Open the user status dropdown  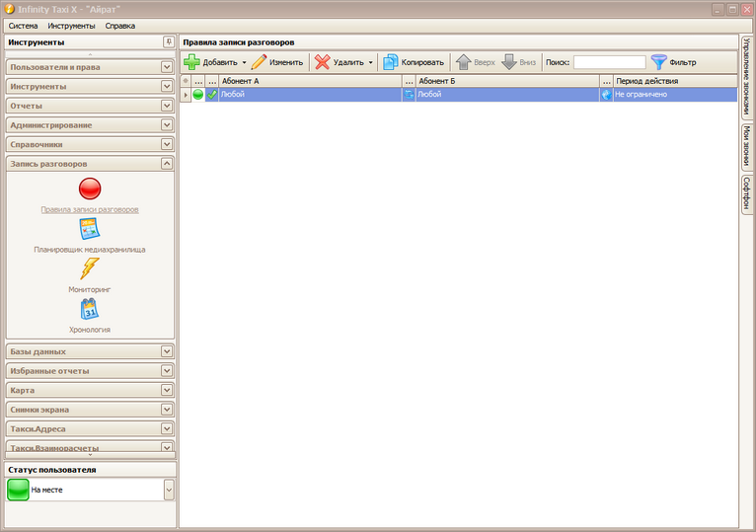(x=169, y=490)
